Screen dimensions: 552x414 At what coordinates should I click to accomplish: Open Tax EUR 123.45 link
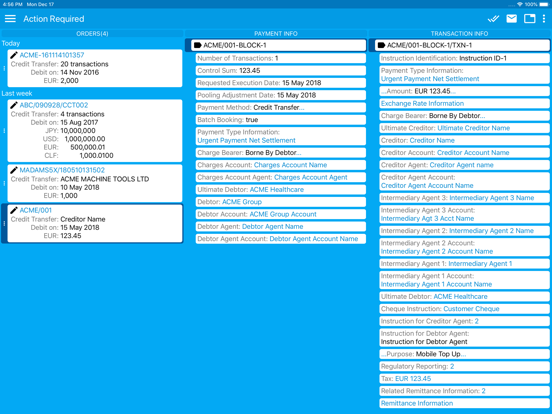(413, 379)
